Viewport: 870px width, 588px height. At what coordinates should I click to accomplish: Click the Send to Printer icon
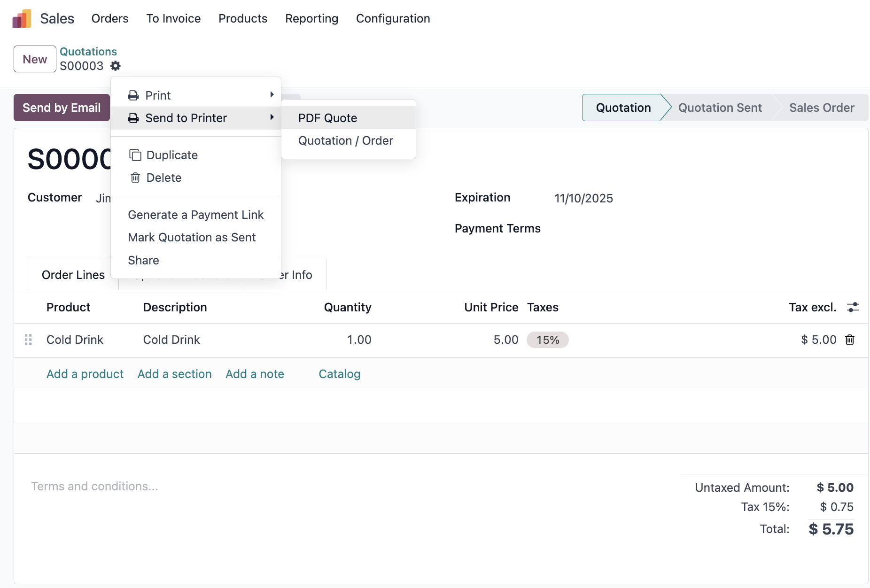click(x=133, y=118)
